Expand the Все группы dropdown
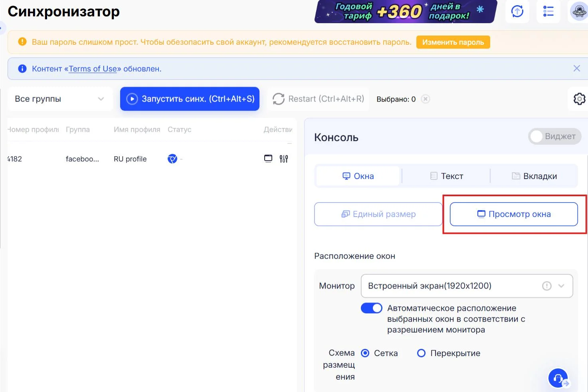The width and height of the screenshot is (588, 392). 59,99
